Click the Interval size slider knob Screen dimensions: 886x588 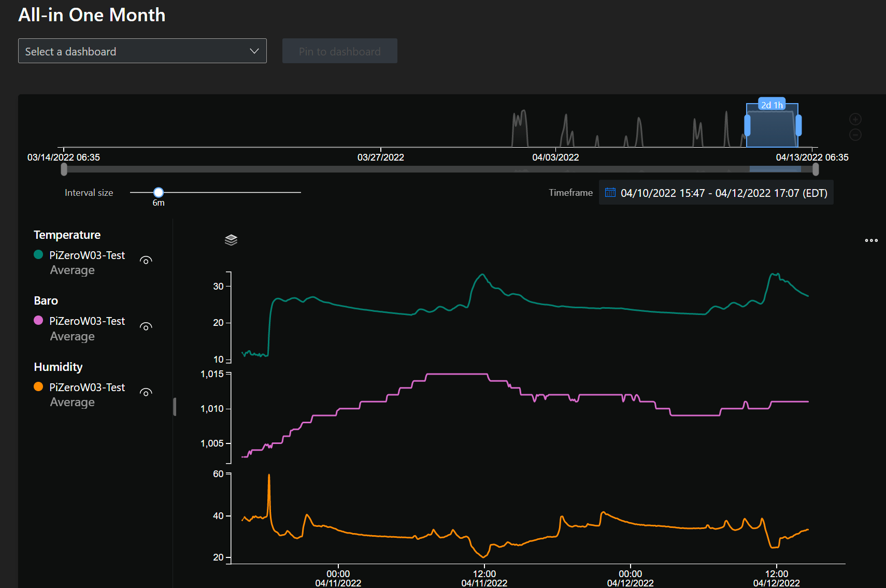pyautogui.click(x=159, y=192)
